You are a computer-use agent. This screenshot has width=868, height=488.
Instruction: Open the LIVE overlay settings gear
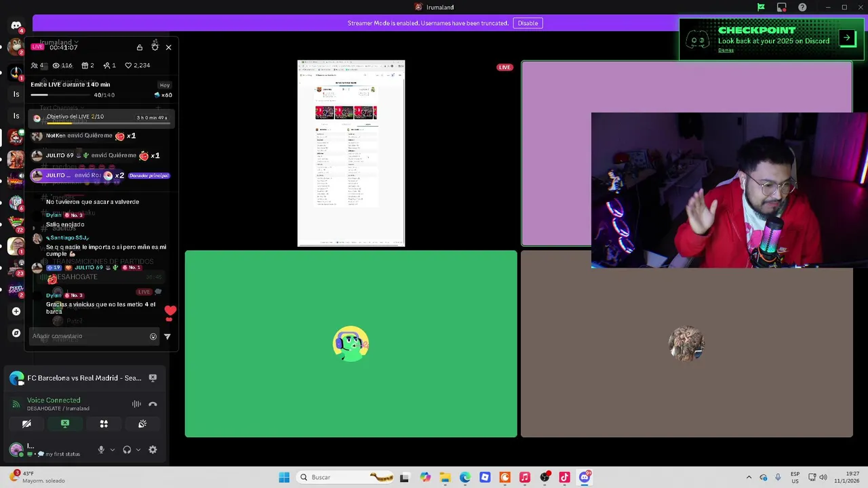point(155,47)
